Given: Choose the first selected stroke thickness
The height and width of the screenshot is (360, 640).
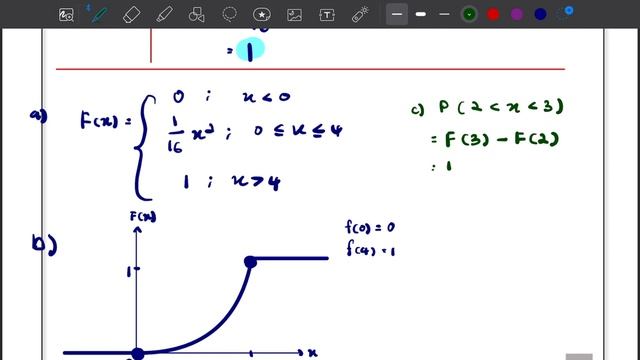Looking at the screenshot, I should (x=397, y=14).
